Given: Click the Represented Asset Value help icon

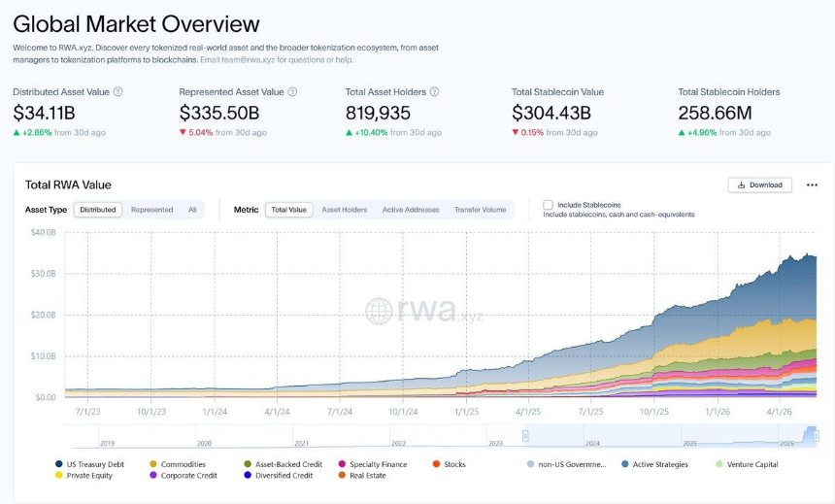Looking at the screenshot, I should pyautogui.click(x=292, y=91).
